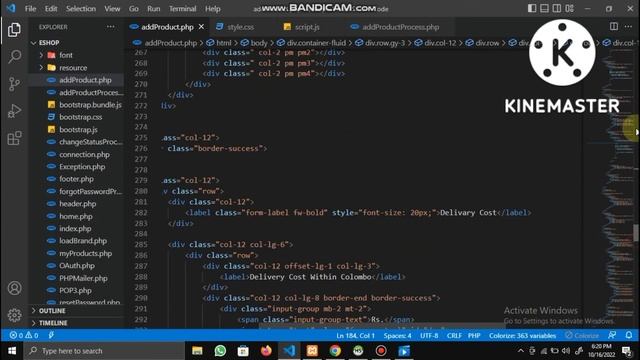The image size is (640, 360).
Task: Expand the TIMELINE section
Action: pos(53,323)
